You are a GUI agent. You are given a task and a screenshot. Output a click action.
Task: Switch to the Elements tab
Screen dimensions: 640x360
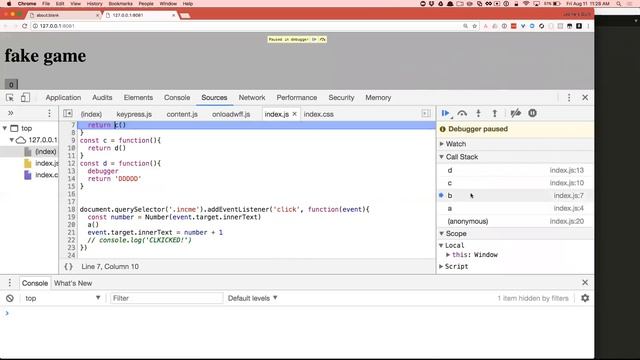coord(138,98)
